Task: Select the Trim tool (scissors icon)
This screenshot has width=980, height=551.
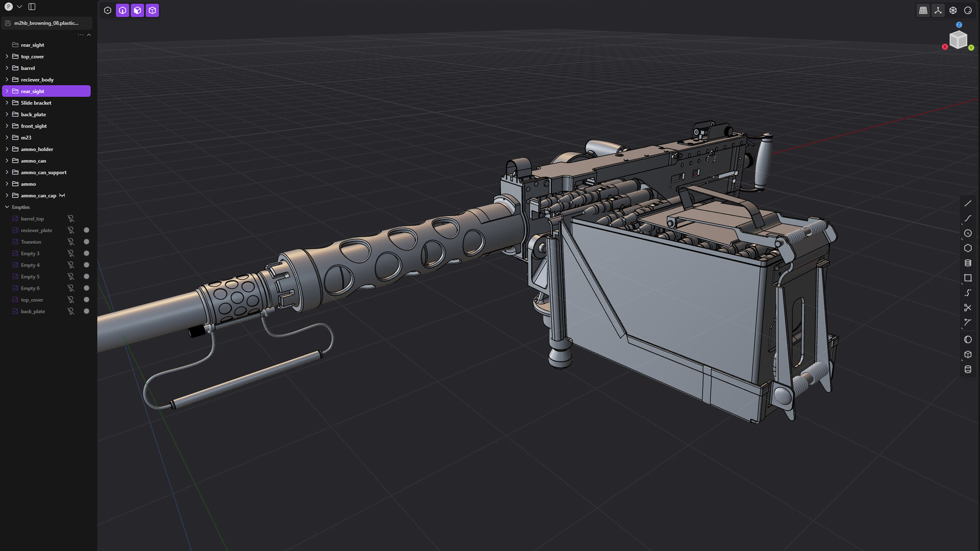Action: 968,308
